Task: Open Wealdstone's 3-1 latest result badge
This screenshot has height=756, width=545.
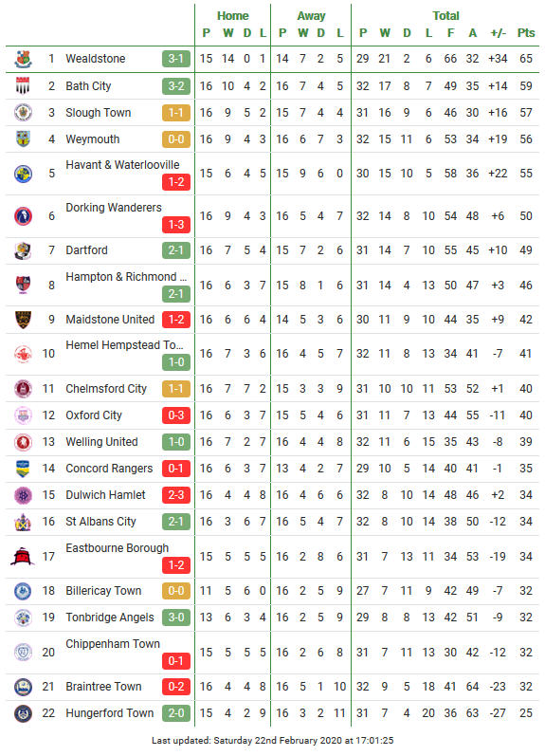Action: [176, 59]
